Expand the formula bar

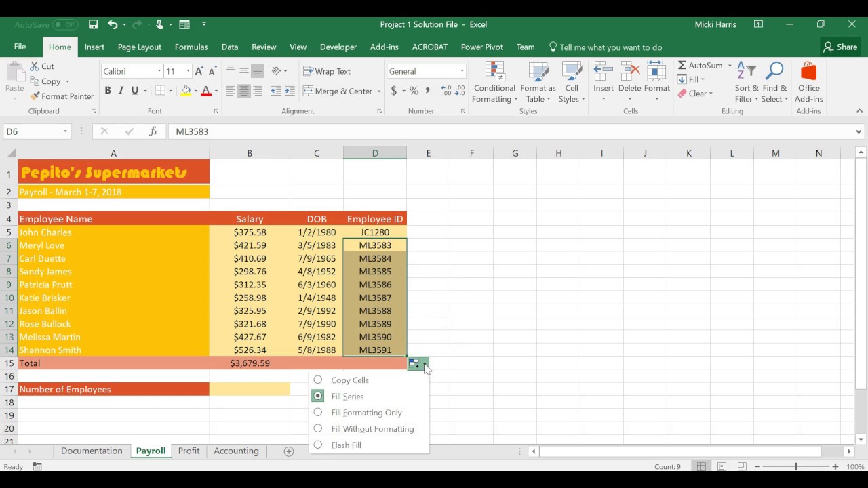(859, 131)
